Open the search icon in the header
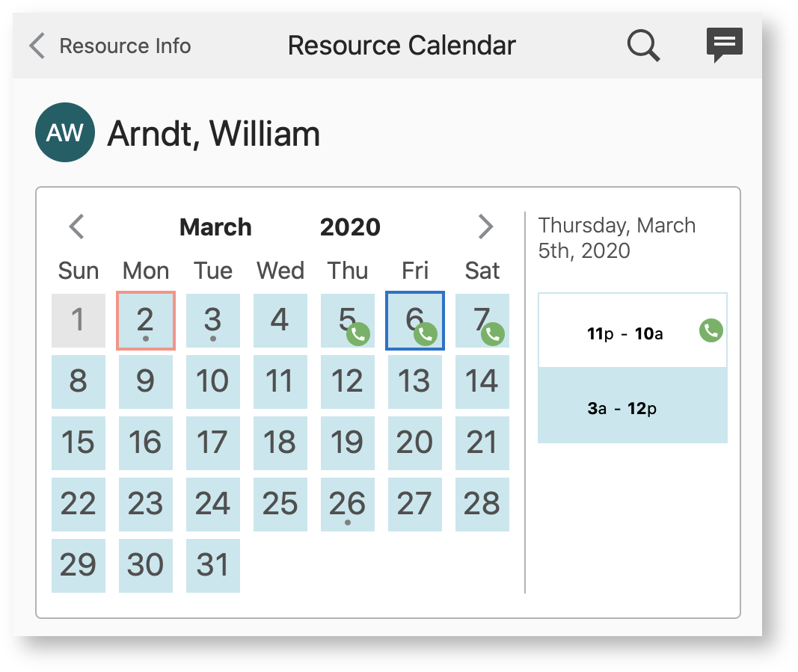This screenshot has height=672, width=798. click(642, 45)
